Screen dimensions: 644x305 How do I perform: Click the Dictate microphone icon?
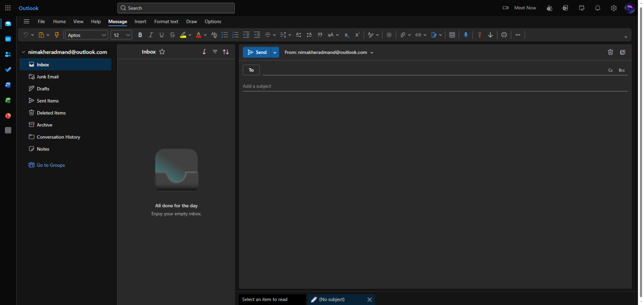tap(466, 35)
